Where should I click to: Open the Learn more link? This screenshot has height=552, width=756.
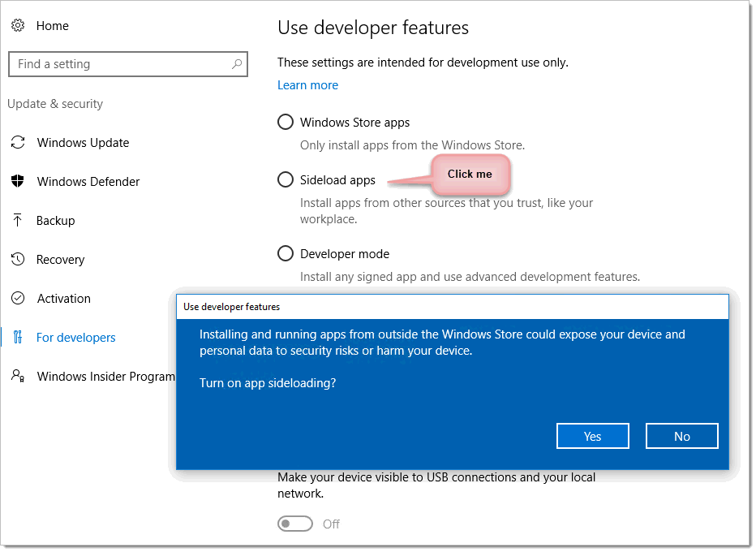tap(307, 85)
